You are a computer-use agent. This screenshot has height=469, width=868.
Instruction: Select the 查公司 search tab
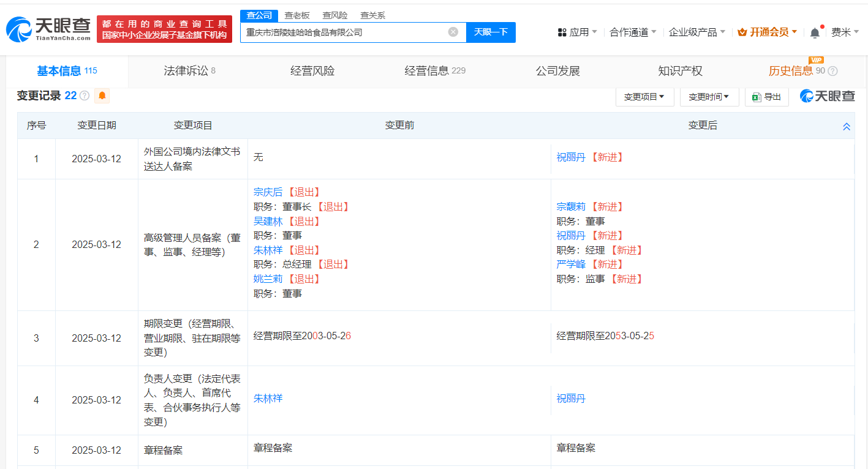[x=259, y=15]
